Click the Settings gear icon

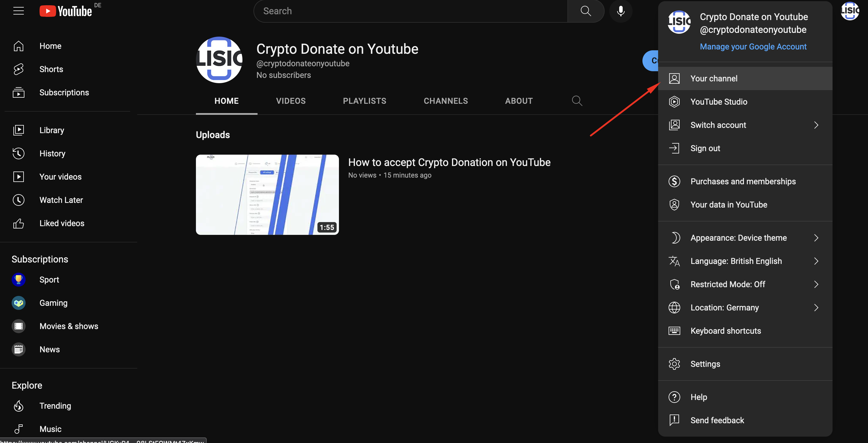coord(674,364)
